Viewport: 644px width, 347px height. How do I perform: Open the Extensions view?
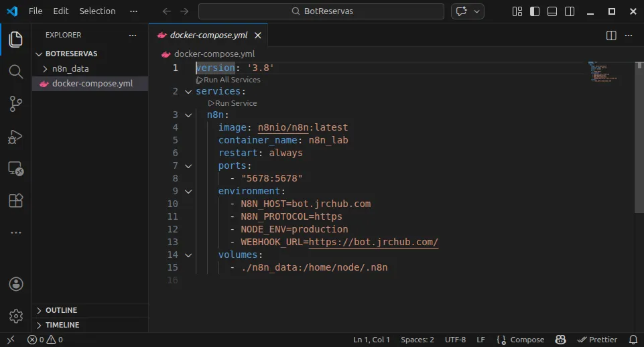point(15,200)
